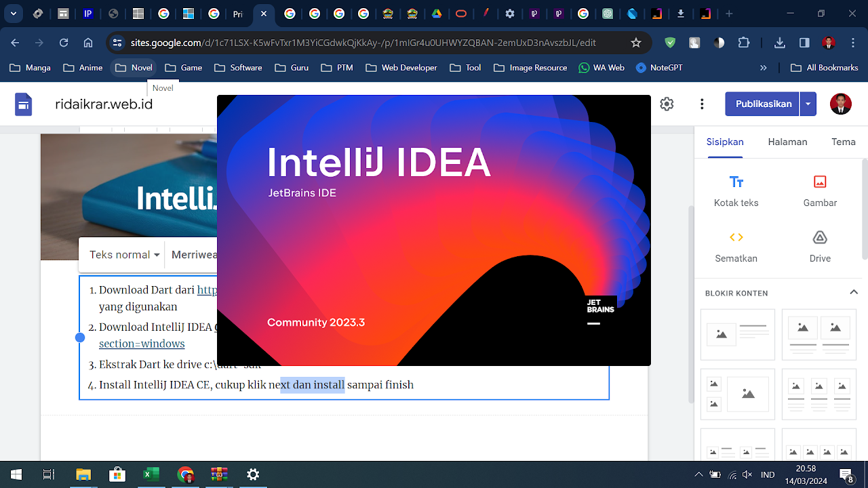Open the notification center with 8 notifications
Screen dimensions: 868x488
click(x=846, y=474)
